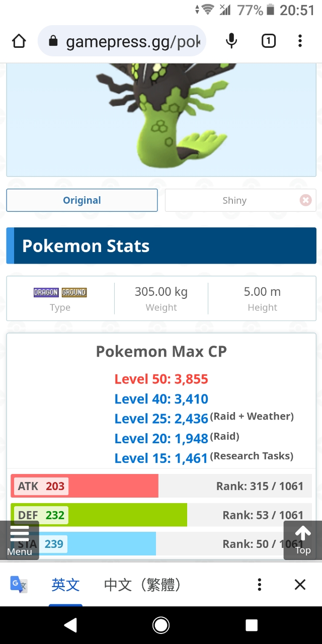Switch translation to 英文 tab
The height and width of the screenshot is (644, 322).
tap(65, 585)
